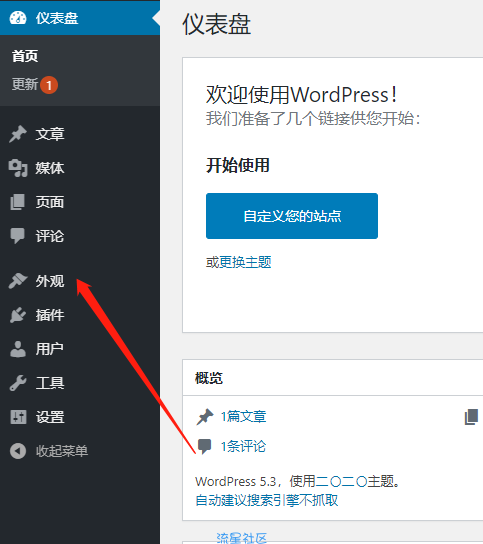Click the pages icon beside 页面
The height and width of the screenshot is (544, 483).
[18, 202]
